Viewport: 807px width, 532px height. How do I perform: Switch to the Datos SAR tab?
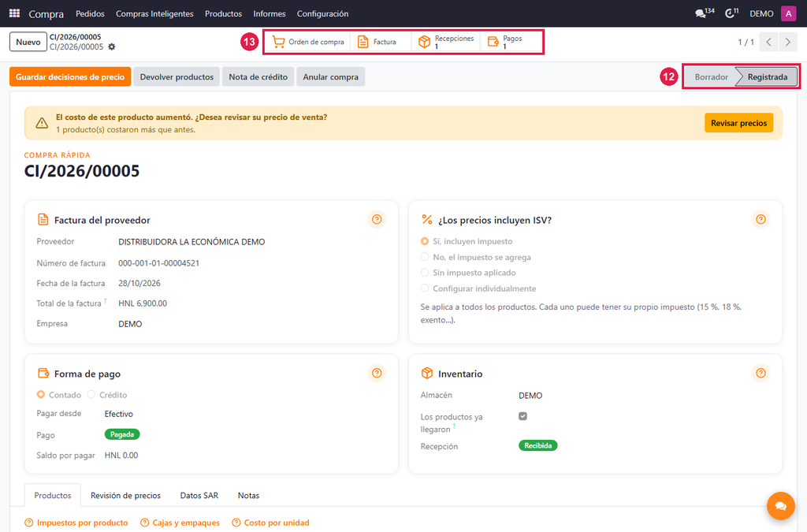199,496
